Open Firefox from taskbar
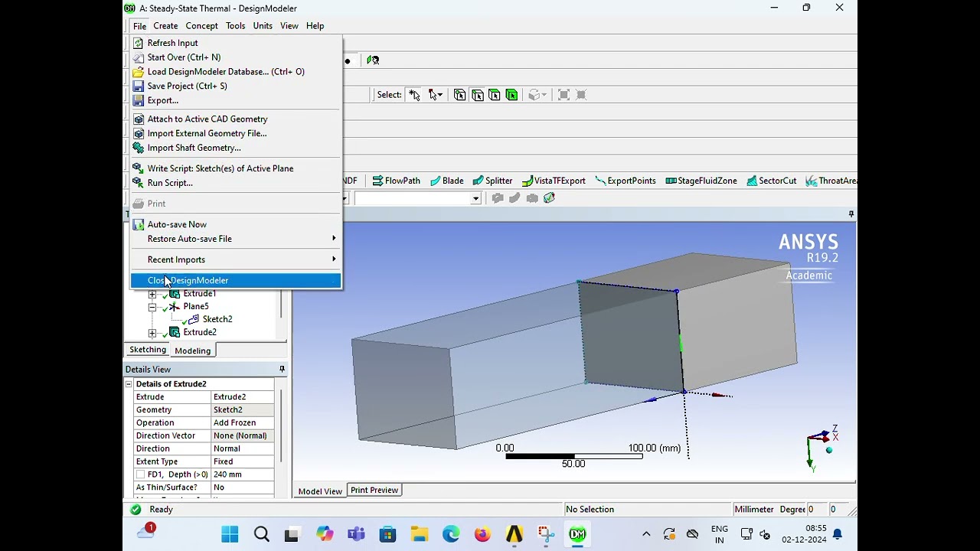The height and width of the screenshot is (551, 980). [482, 534]
